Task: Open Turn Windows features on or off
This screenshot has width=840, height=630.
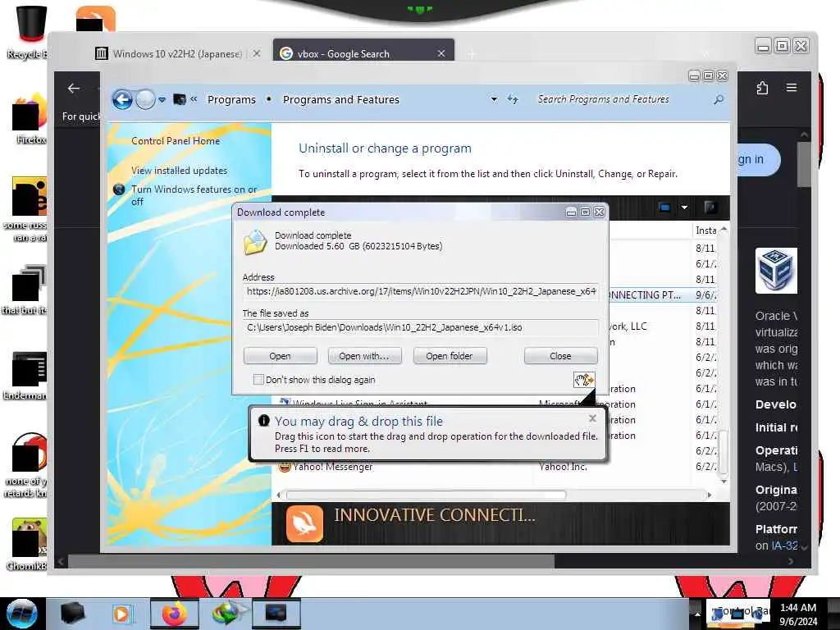Action: (194, 195)
